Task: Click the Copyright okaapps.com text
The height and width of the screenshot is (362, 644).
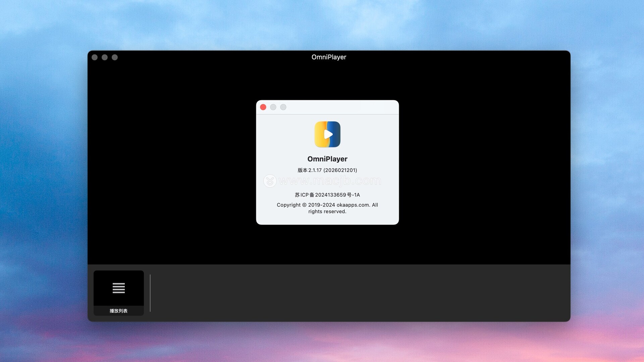Action: coord(327,205)
